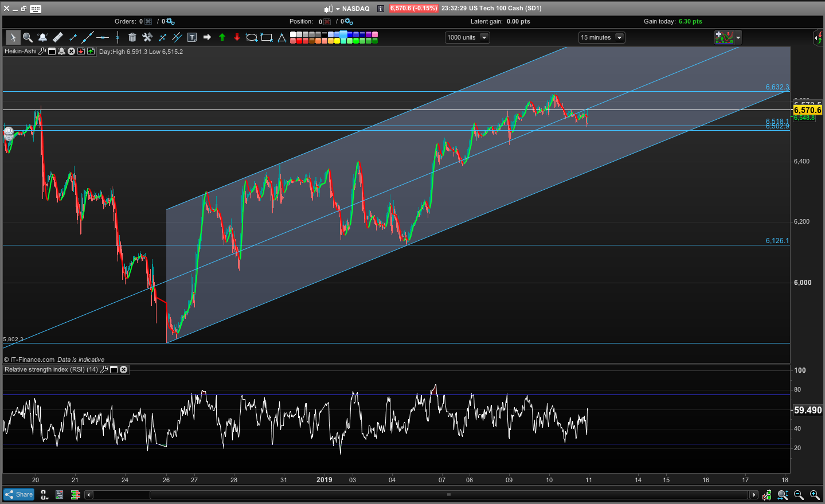Select the ruler measurement tool
825x504 pixels.
tap(58, 37)
